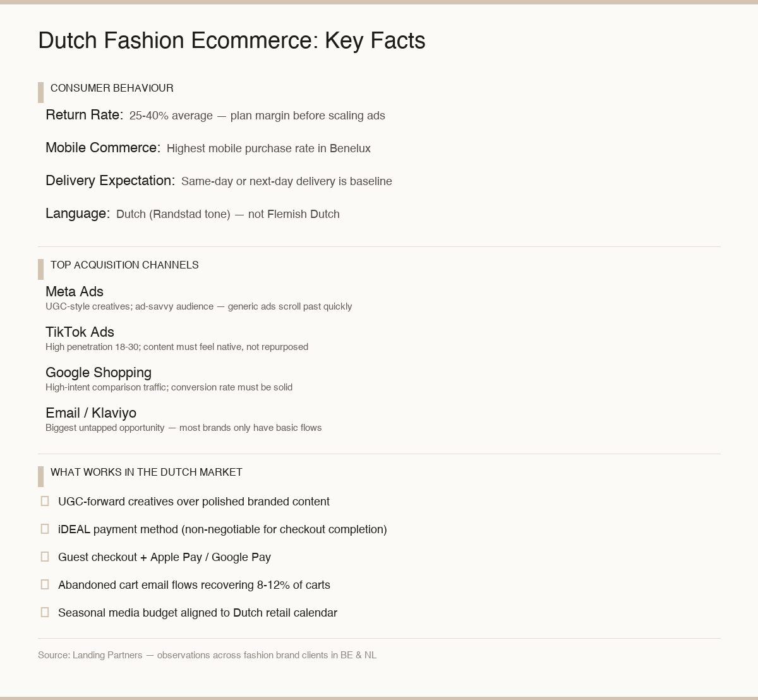Screen dimensions: 758x700
Task: Click the TOP ACQUISITION CHANNELS heading
Action: coord(124,265)
